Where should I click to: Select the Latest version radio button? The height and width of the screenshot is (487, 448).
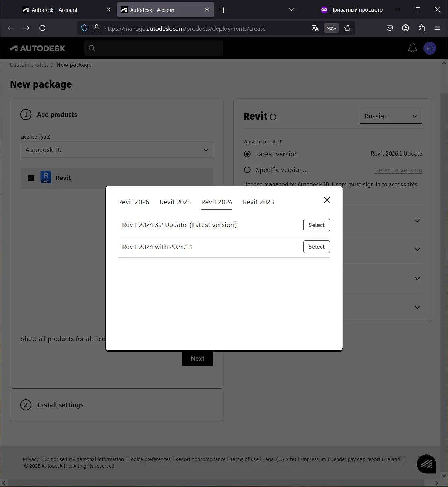coord(247,154)
